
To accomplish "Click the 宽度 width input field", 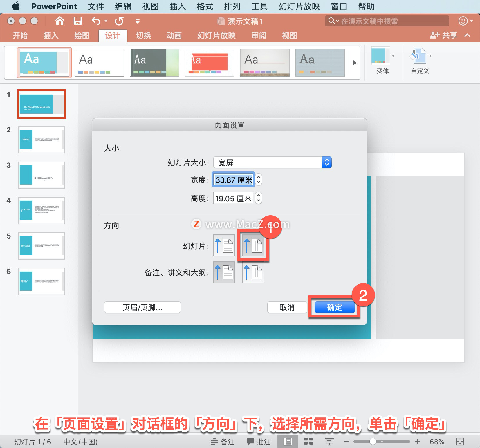I will (x=234, y=180).
